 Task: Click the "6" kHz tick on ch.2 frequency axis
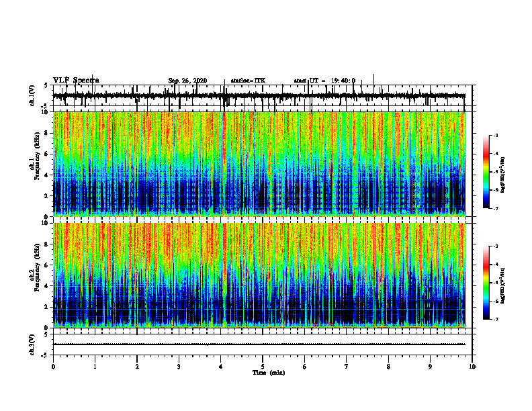click(47, 265)
